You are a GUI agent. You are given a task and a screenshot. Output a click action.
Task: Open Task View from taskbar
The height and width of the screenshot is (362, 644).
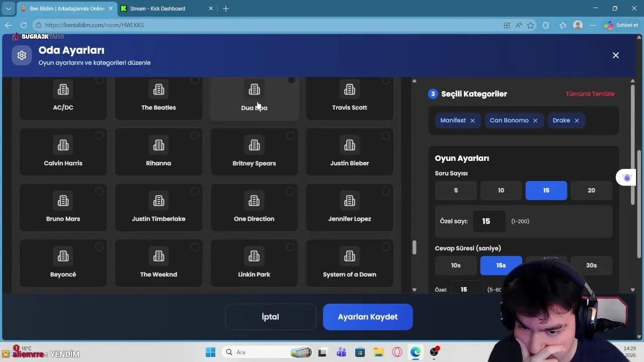[x=323, y=352]
